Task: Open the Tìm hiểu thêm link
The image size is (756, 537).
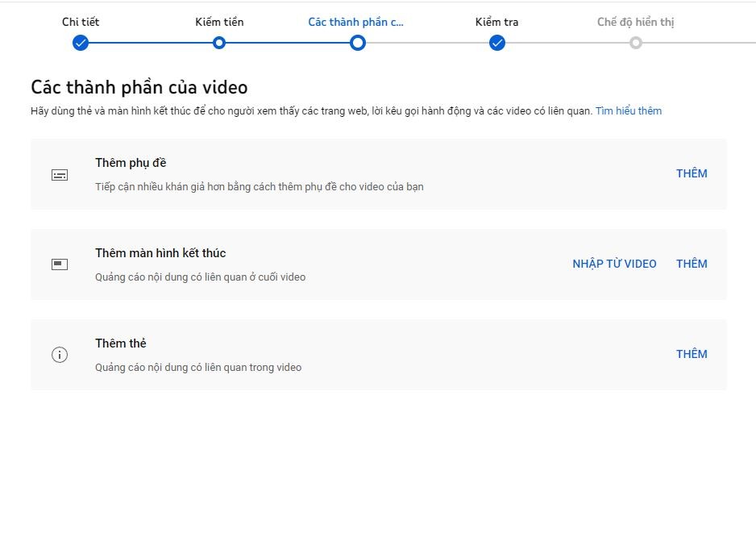Action: pyautogui.click(x=629, y=111)
